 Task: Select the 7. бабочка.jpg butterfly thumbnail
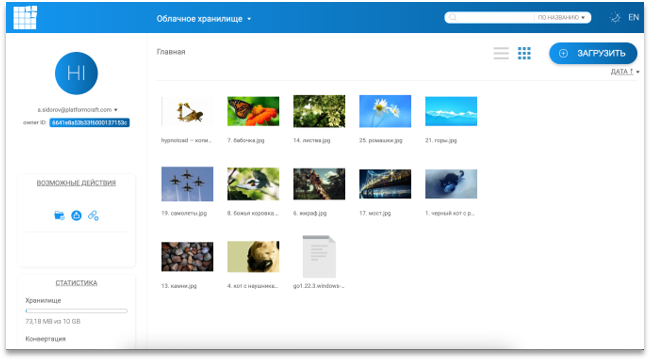pos(253,111)
